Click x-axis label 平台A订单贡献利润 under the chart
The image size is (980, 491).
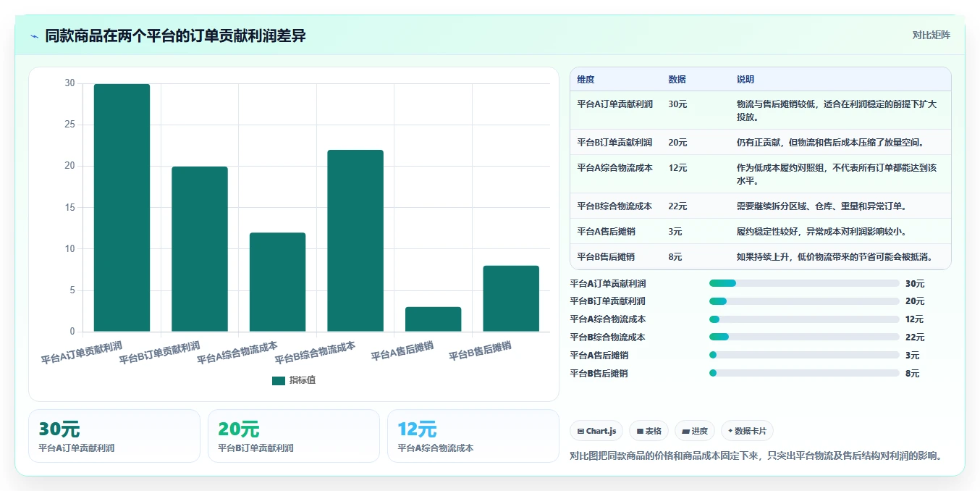[x=82, y=352]
